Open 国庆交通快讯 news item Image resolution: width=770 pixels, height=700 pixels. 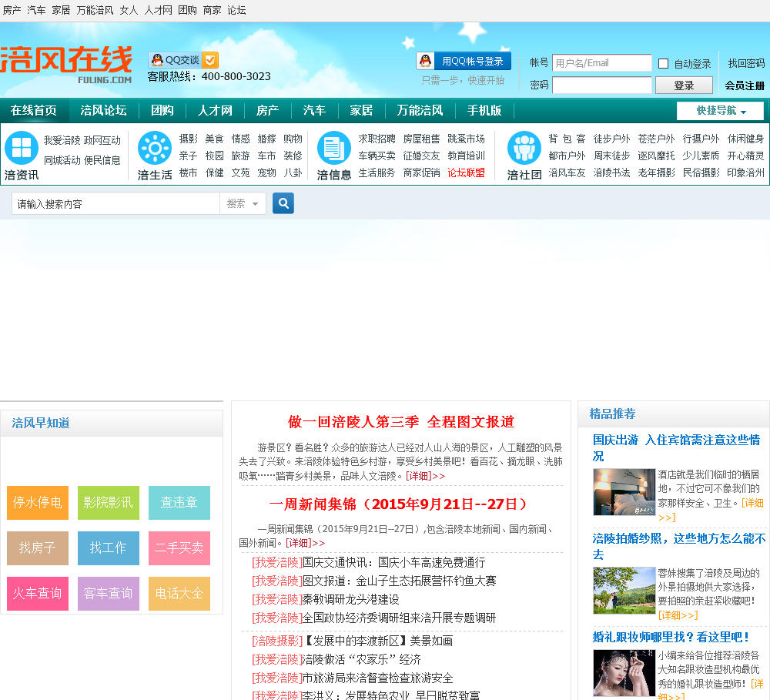click(x=393, y=562)
